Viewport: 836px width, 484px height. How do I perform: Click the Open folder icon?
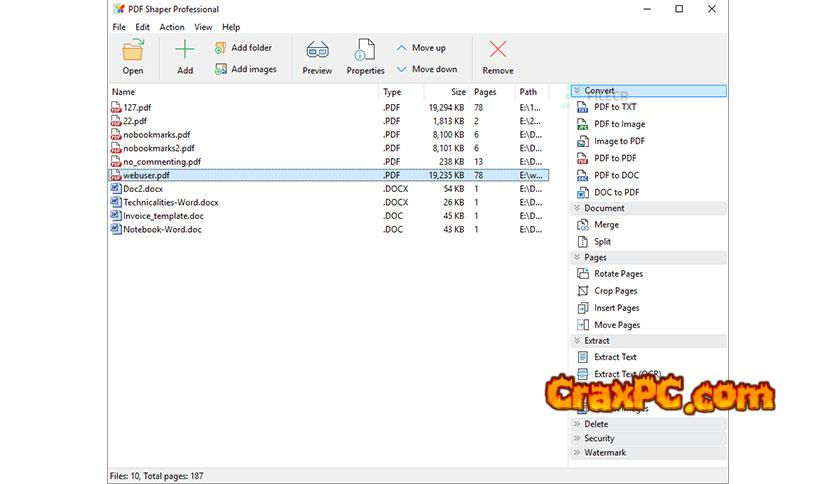(x=133, y=51)
